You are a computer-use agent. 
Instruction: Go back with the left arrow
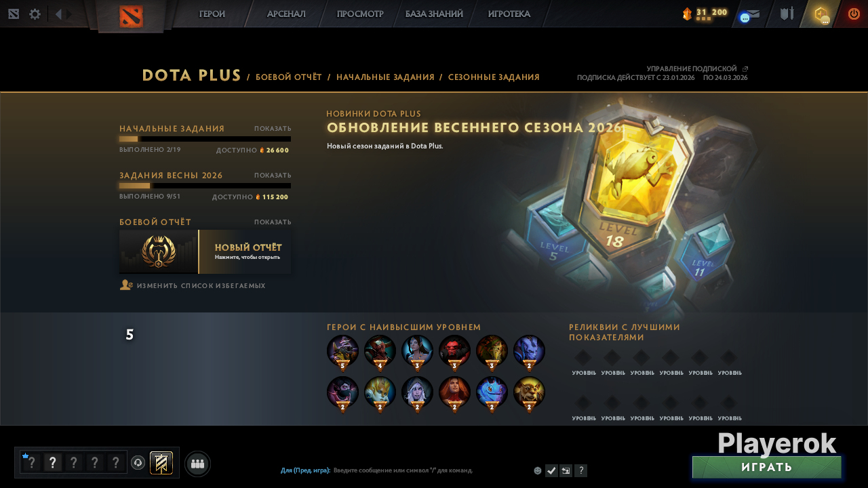pyautogui.click(x=58, y=14)
